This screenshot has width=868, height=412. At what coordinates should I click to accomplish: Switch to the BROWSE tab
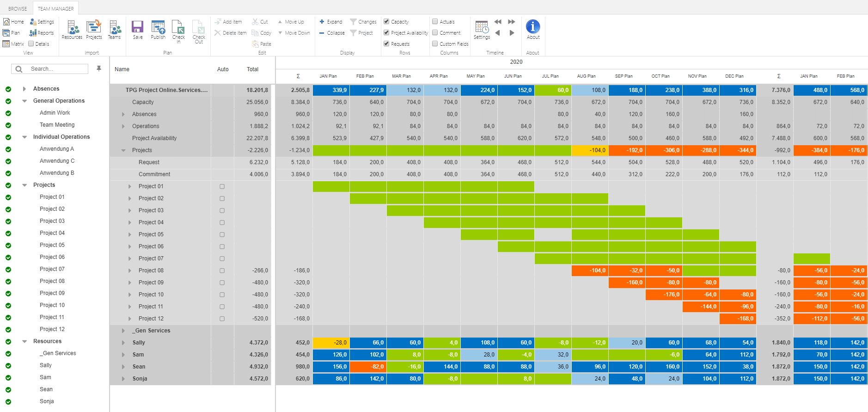tap(18, 8)
